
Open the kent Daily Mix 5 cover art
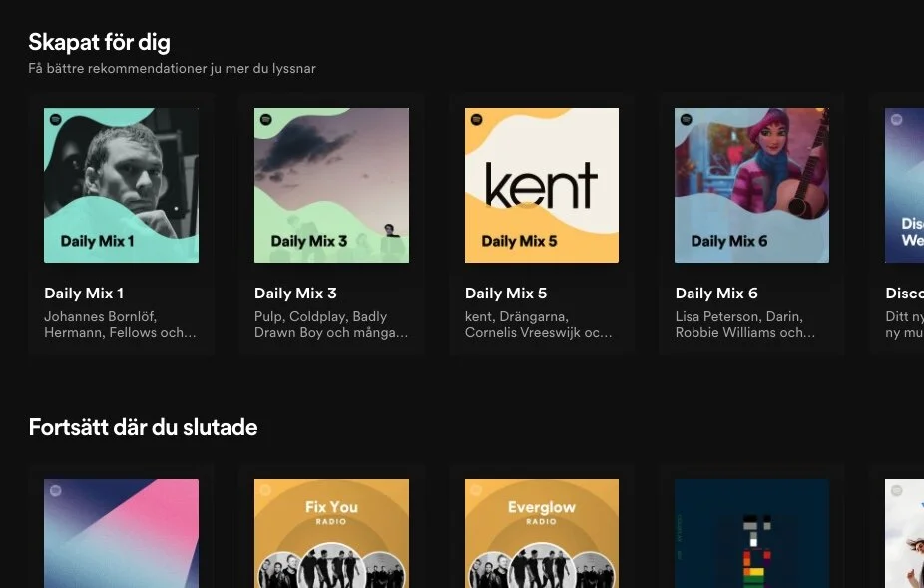(x=542, y=185)
